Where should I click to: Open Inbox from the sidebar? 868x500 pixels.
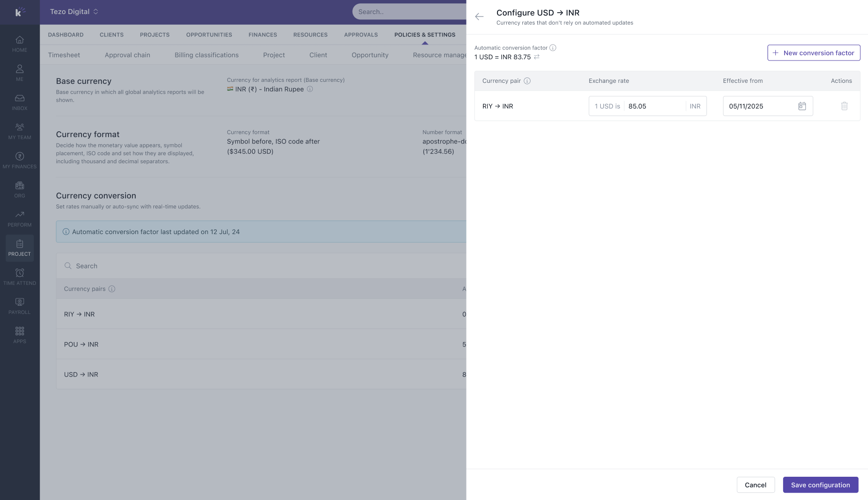tap(19, 102)
